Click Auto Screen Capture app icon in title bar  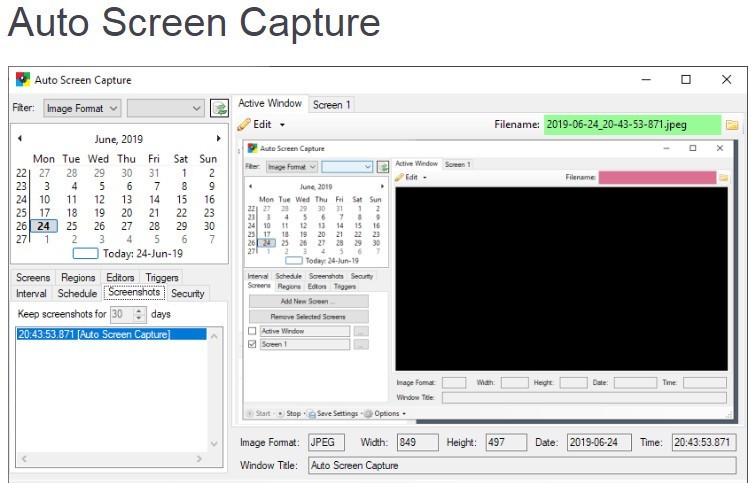pyautogui.click(x=23, y=79)
